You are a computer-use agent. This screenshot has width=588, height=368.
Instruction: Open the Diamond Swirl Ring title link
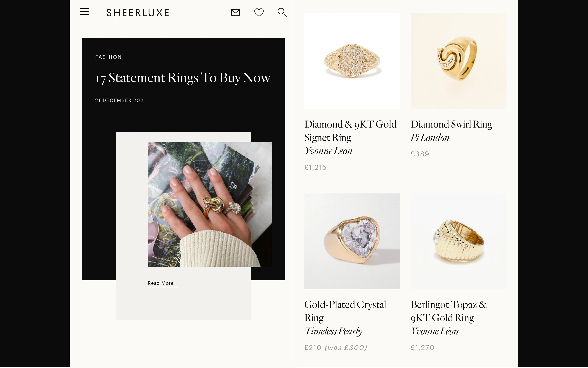[451, 124]
